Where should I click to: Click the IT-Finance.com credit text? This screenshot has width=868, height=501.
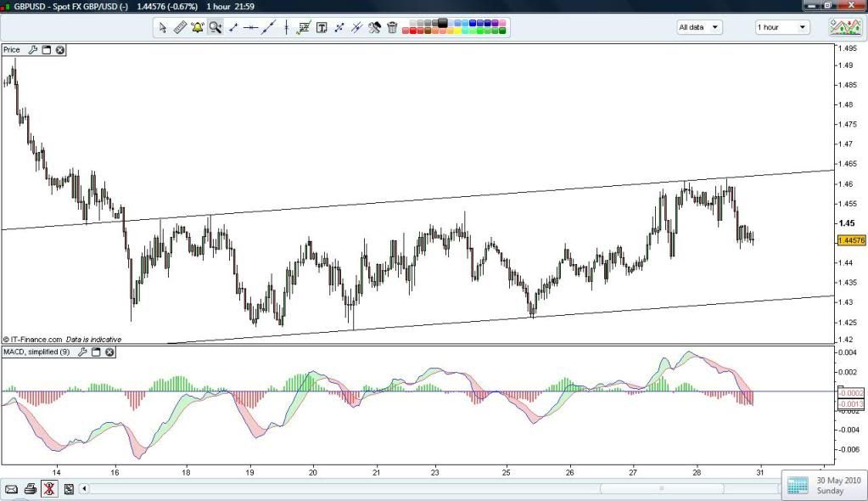[x=36, y=339]
